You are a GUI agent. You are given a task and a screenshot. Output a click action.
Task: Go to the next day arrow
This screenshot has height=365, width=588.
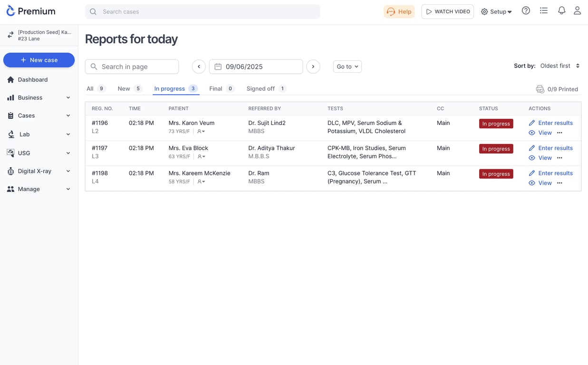point(313,67)
